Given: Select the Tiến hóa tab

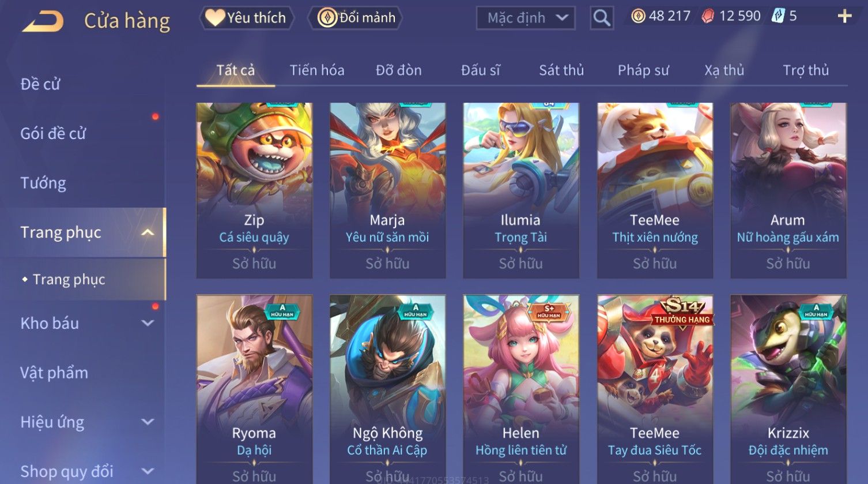Looking at the screenshot, I should (x=317, y=70).
